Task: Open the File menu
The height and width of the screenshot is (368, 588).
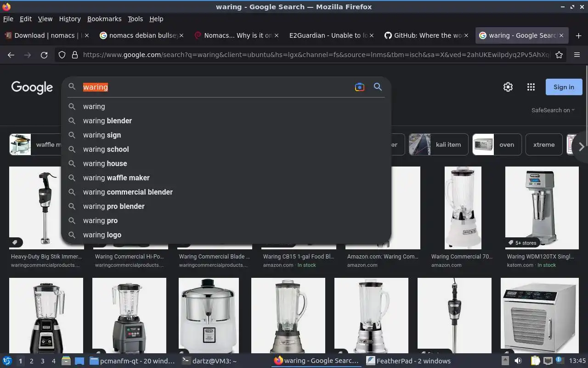Action: pyautogui.click(x=8, y=19)
